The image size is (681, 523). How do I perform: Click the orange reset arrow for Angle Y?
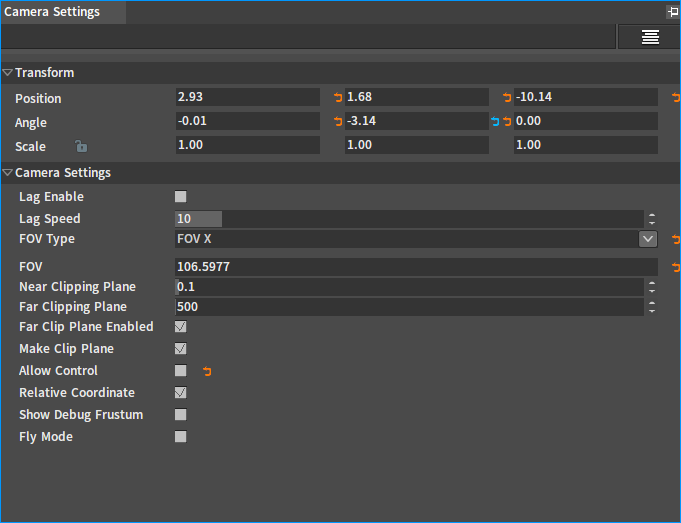click(x=507, y=121)
